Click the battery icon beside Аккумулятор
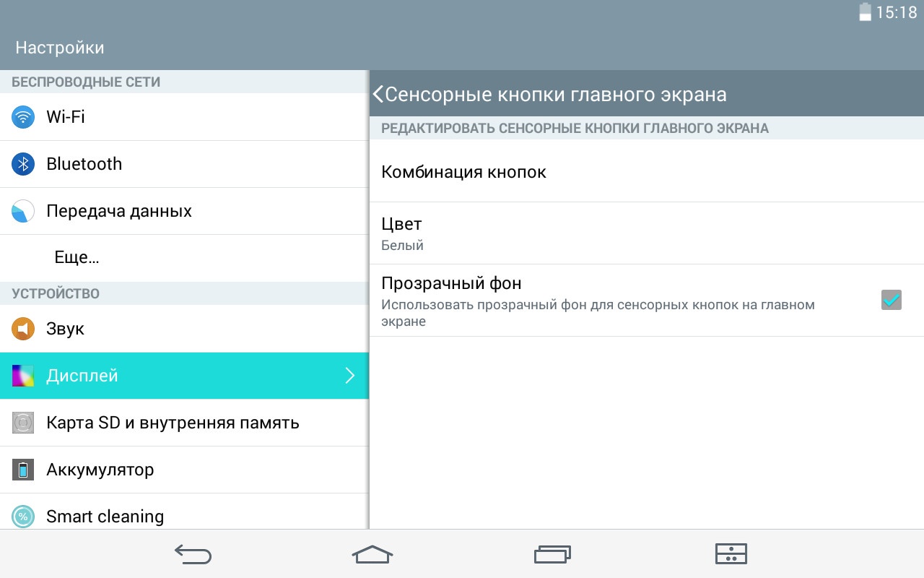 point(23,470)
